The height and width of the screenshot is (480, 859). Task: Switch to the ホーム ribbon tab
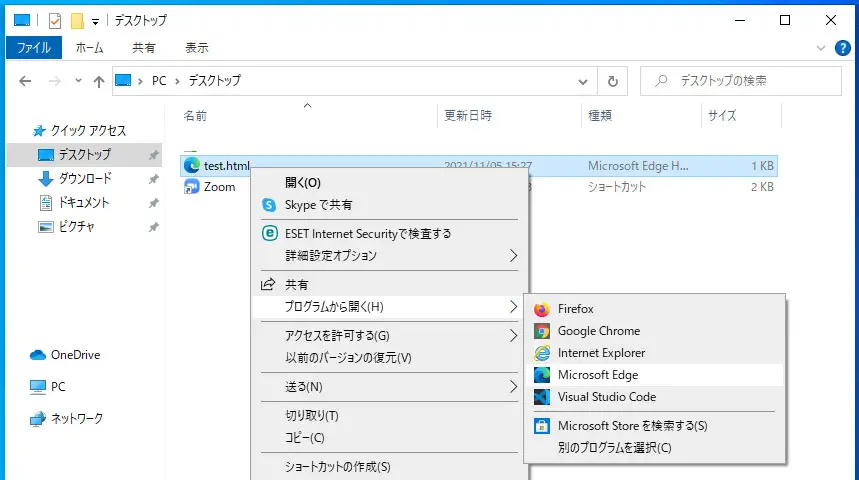(89, 48)
